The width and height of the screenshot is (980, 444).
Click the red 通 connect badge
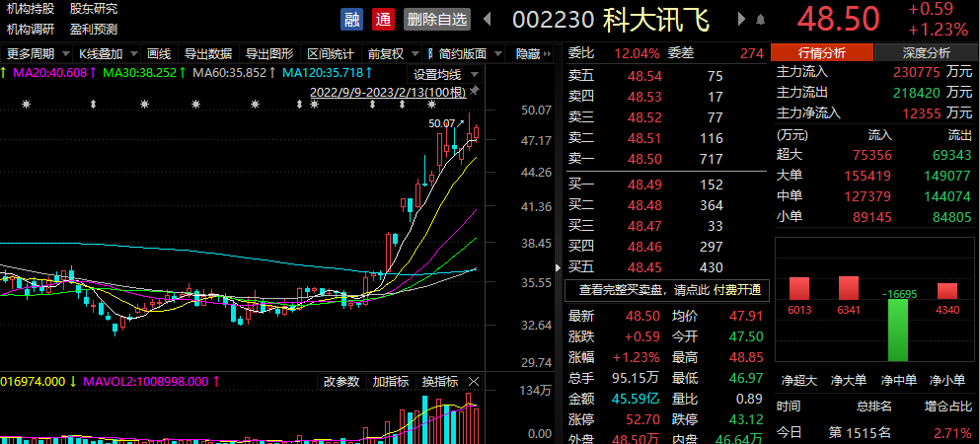coord(383,20)
